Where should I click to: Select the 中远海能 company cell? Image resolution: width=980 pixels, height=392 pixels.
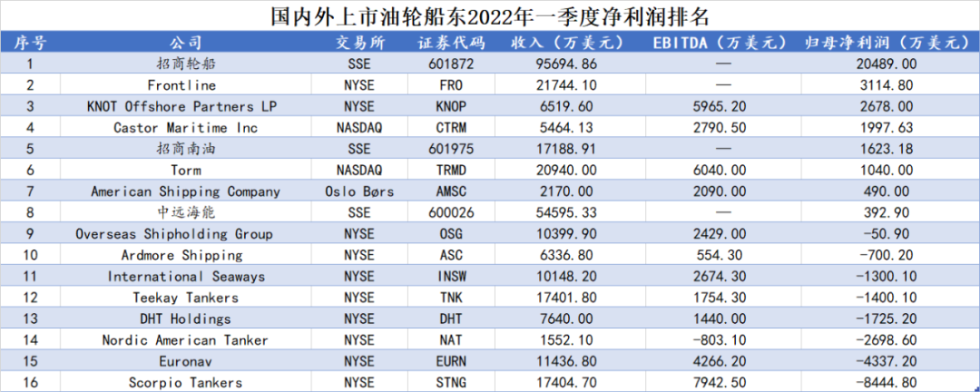(x=185, y=212)
